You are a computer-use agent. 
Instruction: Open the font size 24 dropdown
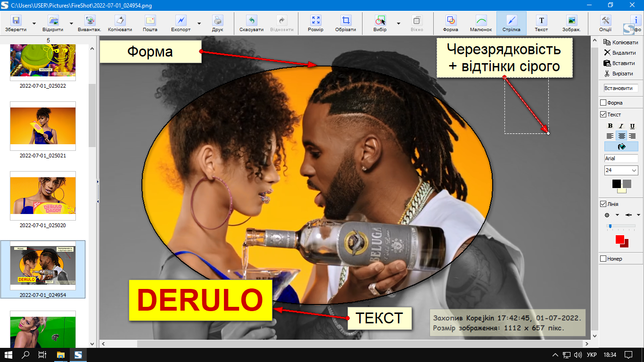tap(634, 170)
